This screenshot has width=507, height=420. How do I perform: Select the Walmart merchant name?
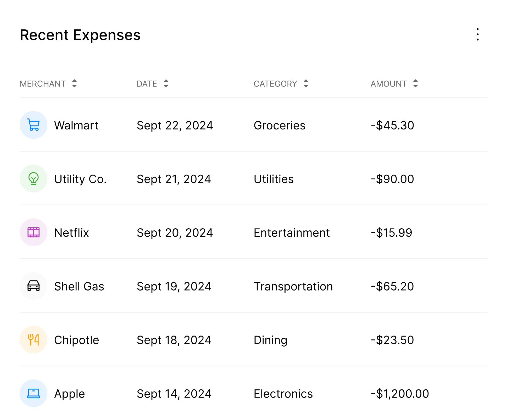coord(76,125)
